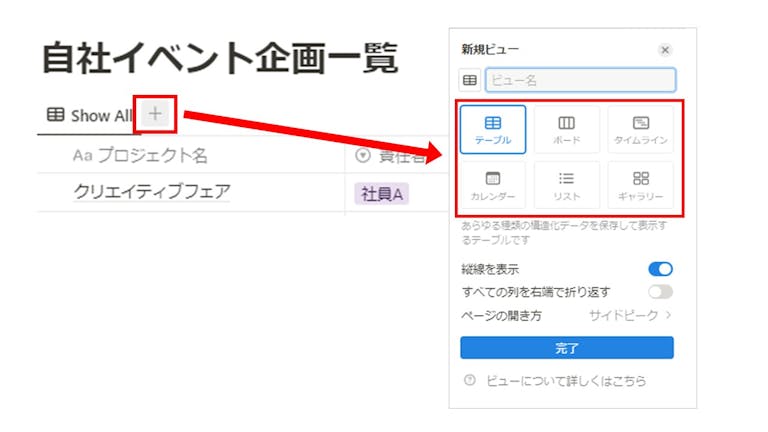Viewport: 768px width, 432px height.
Task: Click the プロジェクト名 column header
Action: tap(140, 155)
